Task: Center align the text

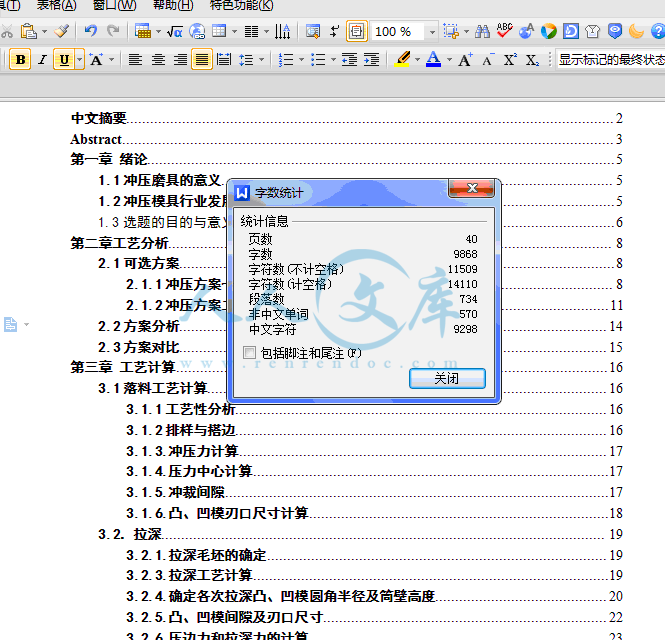Action: click(x=158, y=60)
